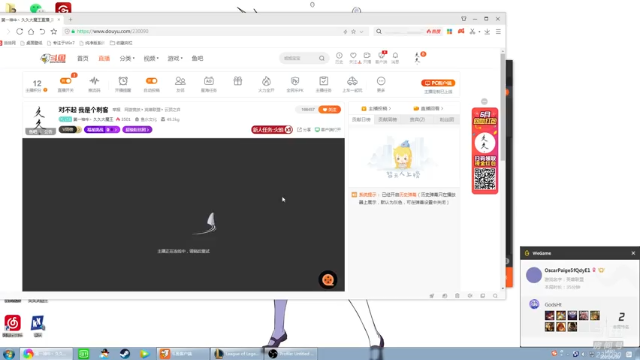Click the orange PC client button
This screenshot has width=640, height=360.
click(438, 83)
